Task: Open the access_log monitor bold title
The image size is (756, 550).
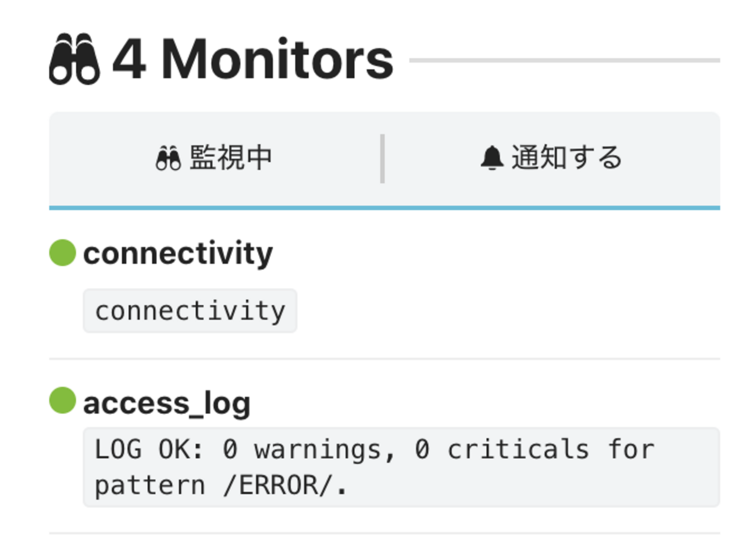Action: pos(167,402)
